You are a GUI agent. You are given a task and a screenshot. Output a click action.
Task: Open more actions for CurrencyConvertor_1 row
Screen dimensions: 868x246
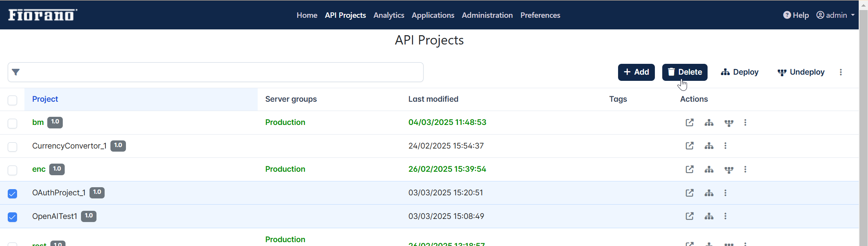click(x=725, y=146)
